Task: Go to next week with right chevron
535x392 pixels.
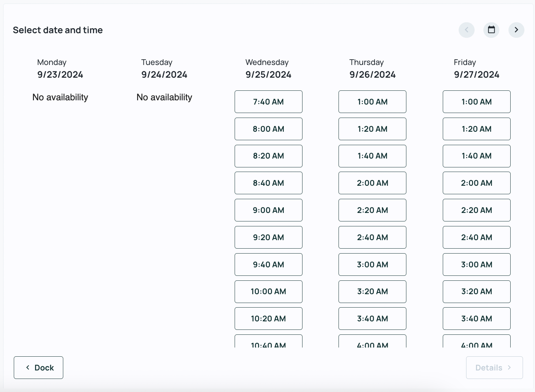Action: [x=516, y=30]
